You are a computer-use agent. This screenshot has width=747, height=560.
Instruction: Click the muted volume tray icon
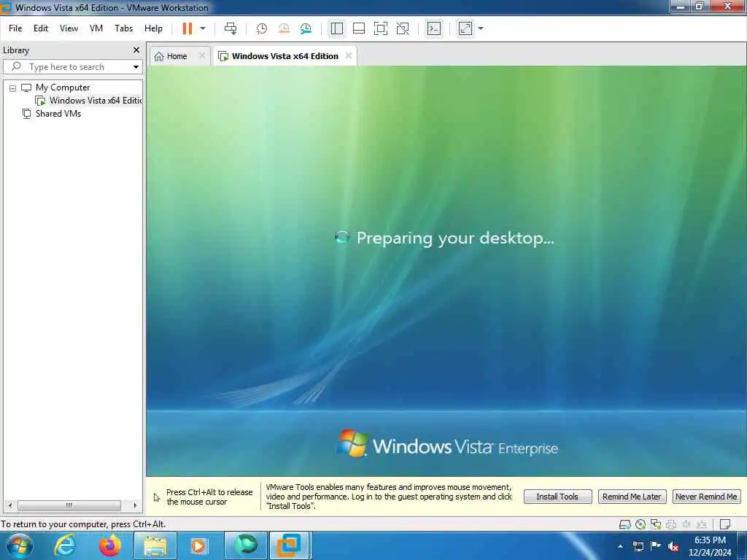pyautogui.click(x=673, y=547)
